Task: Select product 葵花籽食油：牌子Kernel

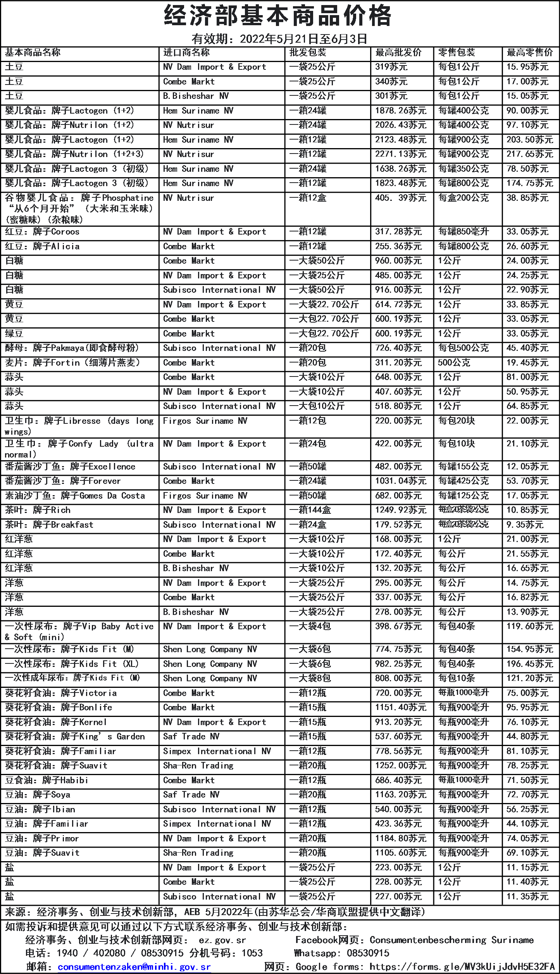Action: pyautogui.click(x=56, y=722)
